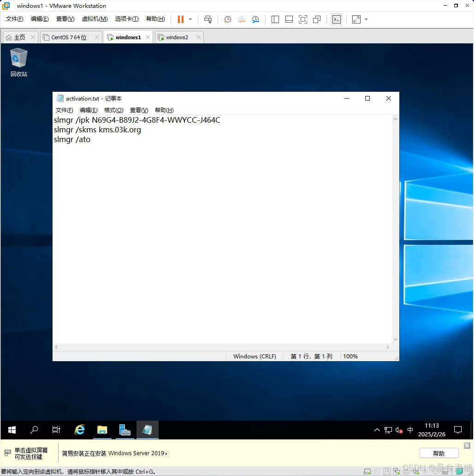The image size is (474, 476).
Task: Open the Windows Start menu
Action: tap(12, 430)
